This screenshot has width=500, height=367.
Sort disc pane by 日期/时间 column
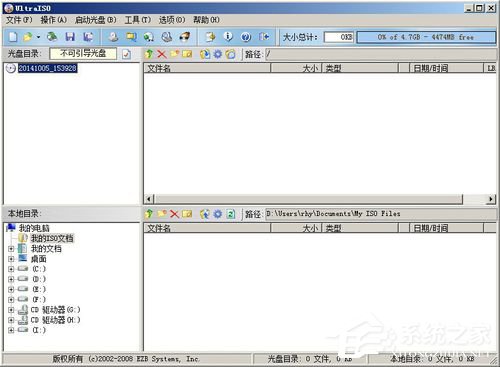(x=446, y=68)
